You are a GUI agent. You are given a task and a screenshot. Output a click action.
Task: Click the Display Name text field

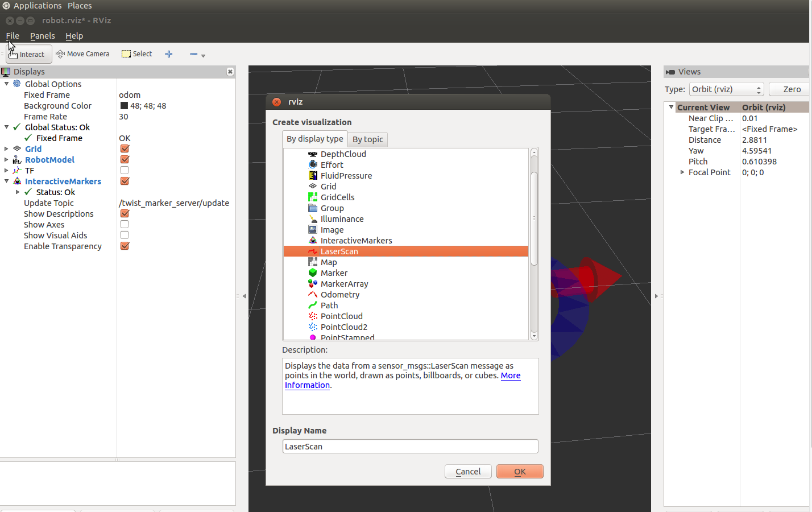pyautogui.click(x=410, y=447)
